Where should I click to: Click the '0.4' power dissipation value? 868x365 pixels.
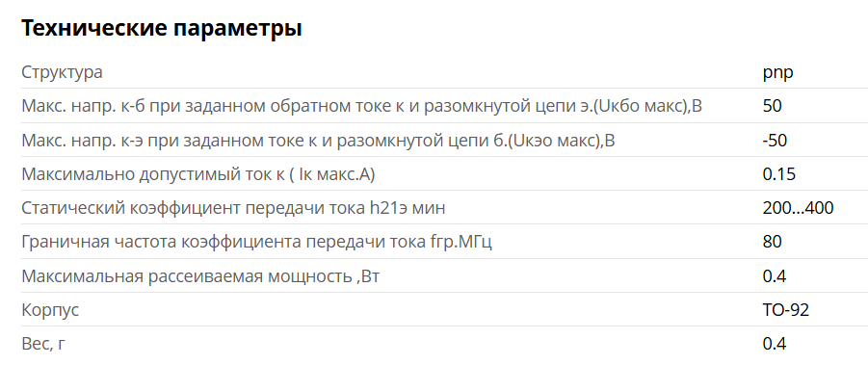pyautogui.click(x=775, y=276)
